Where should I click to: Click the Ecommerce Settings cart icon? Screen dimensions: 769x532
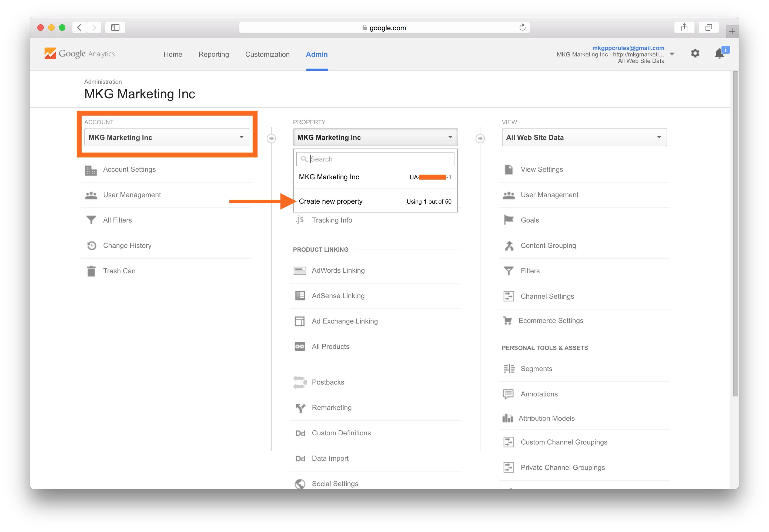pyautogui.click(x=507, y=321)
